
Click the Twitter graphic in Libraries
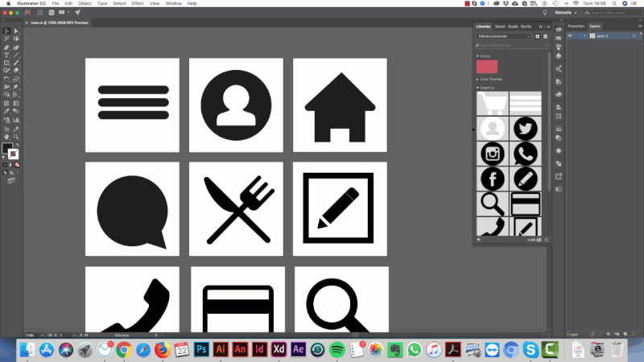525,129
